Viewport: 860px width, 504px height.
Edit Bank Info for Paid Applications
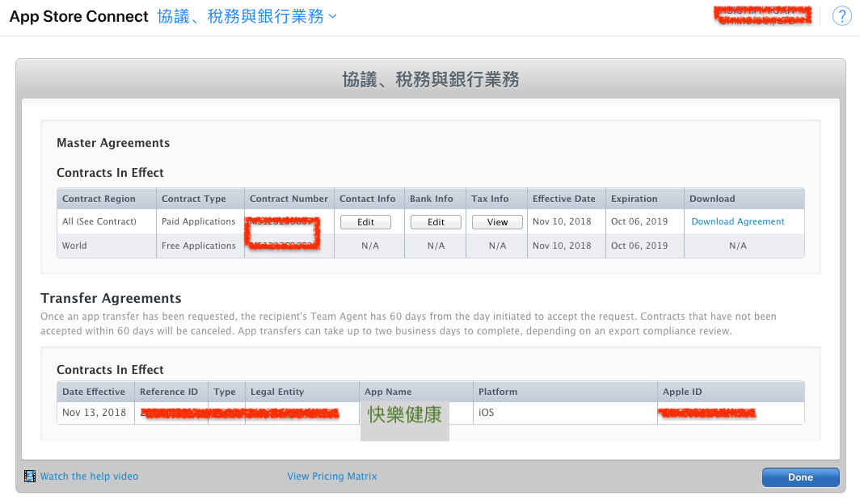point(436,222)
